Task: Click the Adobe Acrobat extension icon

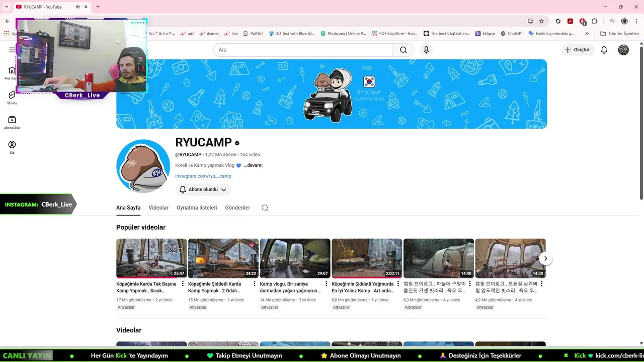Action: (x=570, y=21)
